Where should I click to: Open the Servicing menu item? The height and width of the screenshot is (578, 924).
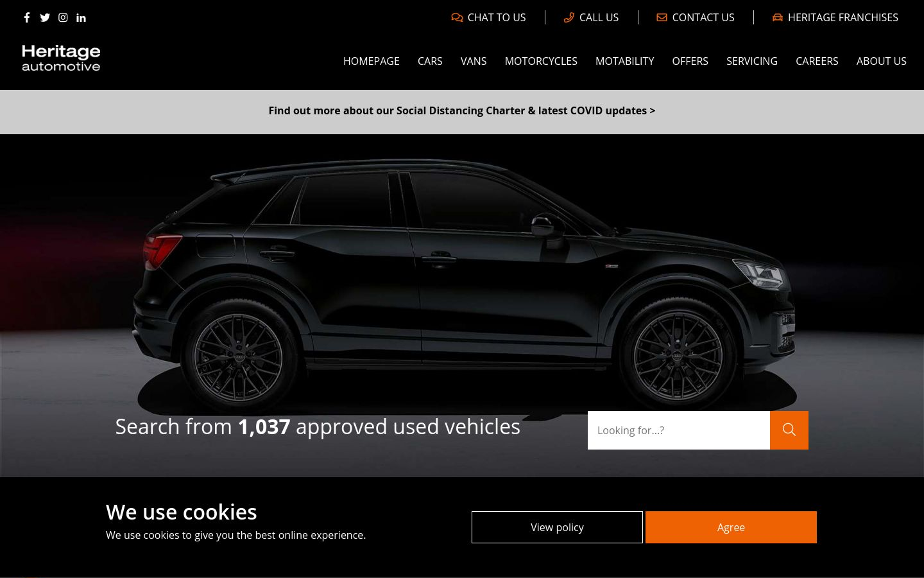[752, 61]
